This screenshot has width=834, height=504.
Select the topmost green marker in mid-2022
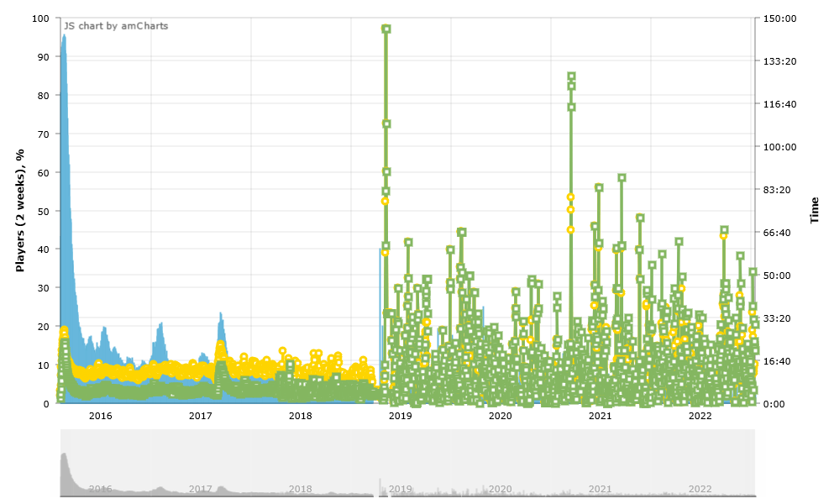tap(724, 230)
